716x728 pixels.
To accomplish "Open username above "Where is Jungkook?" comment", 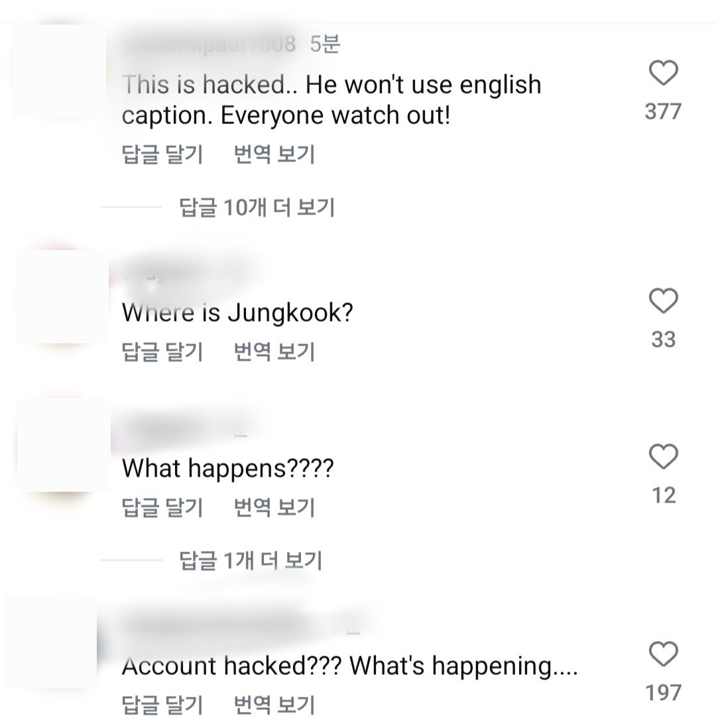I will (186, 274).
